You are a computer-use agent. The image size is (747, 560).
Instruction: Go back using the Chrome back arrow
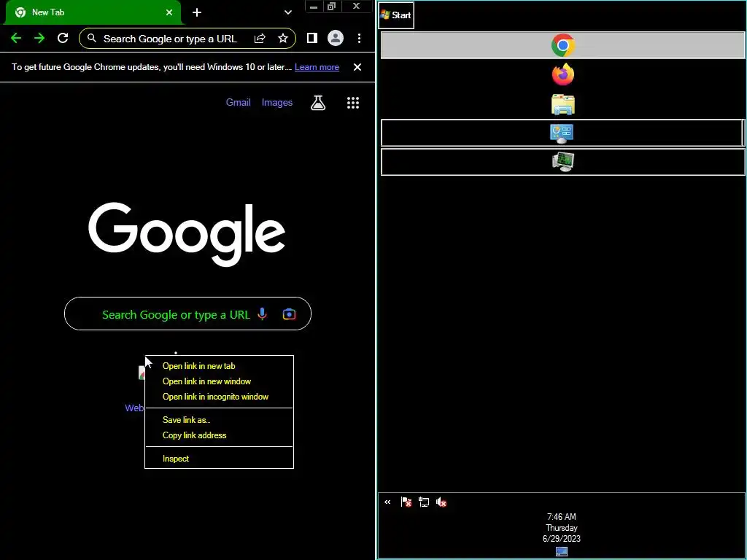click(x=16, y=39)
